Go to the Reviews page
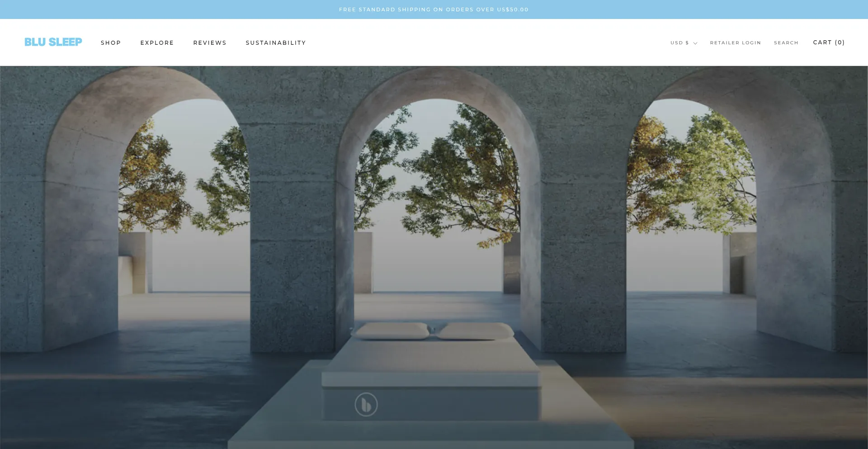Screen dimensions: 868x449 pos(210,43)
